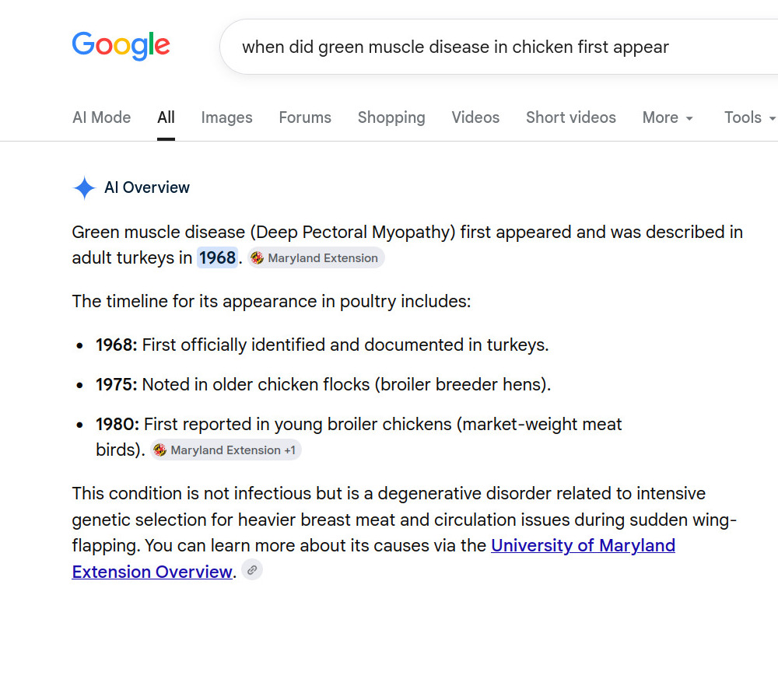Open the Short videos tab
This screenshot has height=700, width=778.
(x=571, y=117)
